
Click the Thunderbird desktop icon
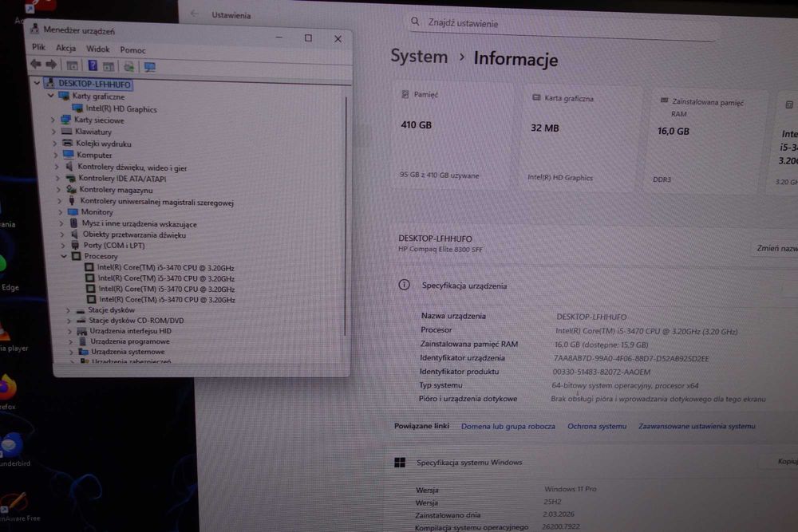(x=10, y=445)
